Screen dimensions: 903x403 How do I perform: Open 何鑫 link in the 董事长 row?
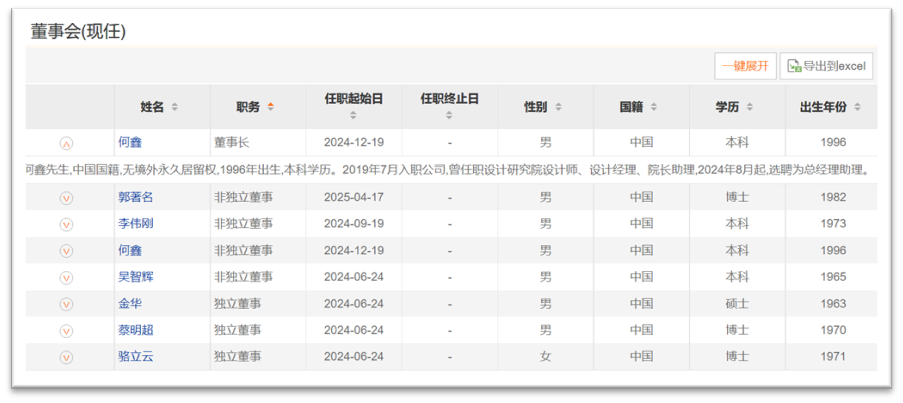[x=130, y=142]
